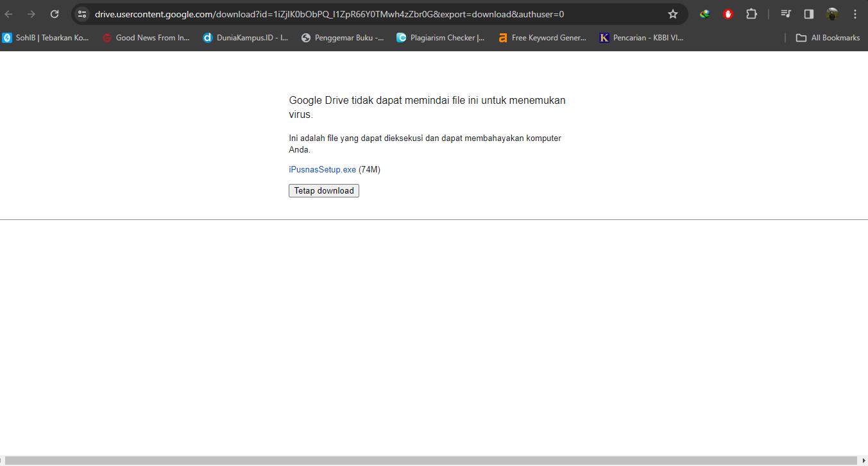Open the green colorful extension icon
Viewport: 868px width, 466px height.
coord(705,14)
